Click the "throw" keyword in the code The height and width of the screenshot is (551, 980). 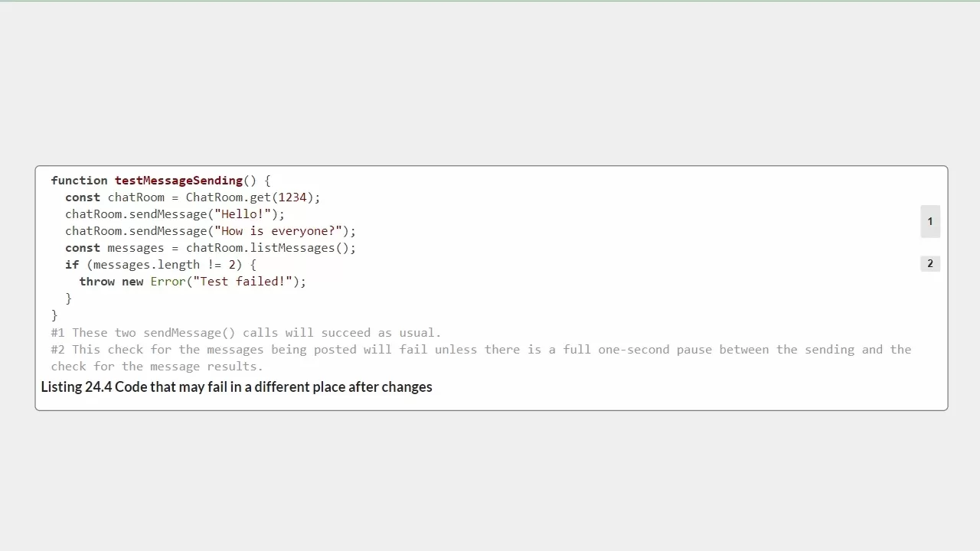[97, 282]
